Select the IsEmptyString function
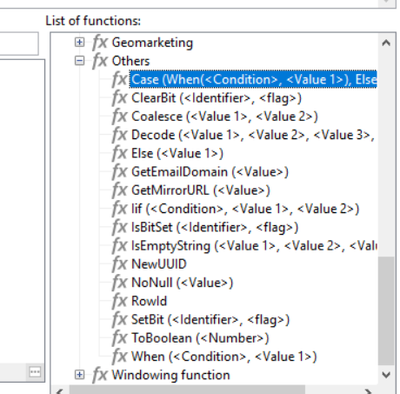Viewport: 400px width, 394px height. tap(254, 246)
